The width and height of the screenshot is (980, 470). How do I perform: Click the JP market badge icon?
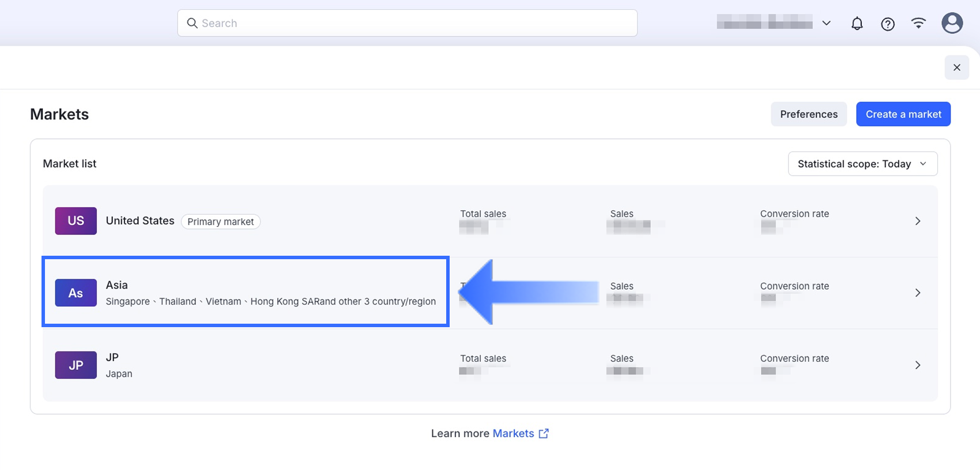coord(76,365)
